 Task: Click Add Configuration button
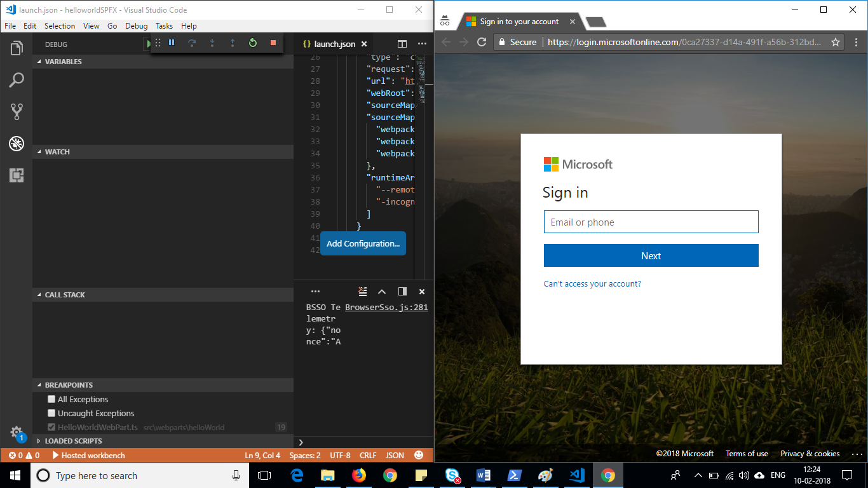tap(363, 243)
